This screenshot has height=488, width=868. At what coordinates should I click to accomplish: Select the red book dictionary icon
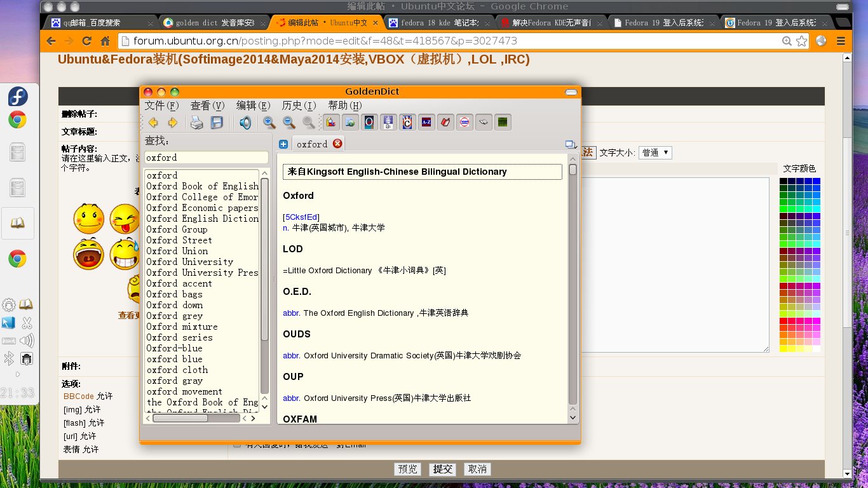[445, 122]
